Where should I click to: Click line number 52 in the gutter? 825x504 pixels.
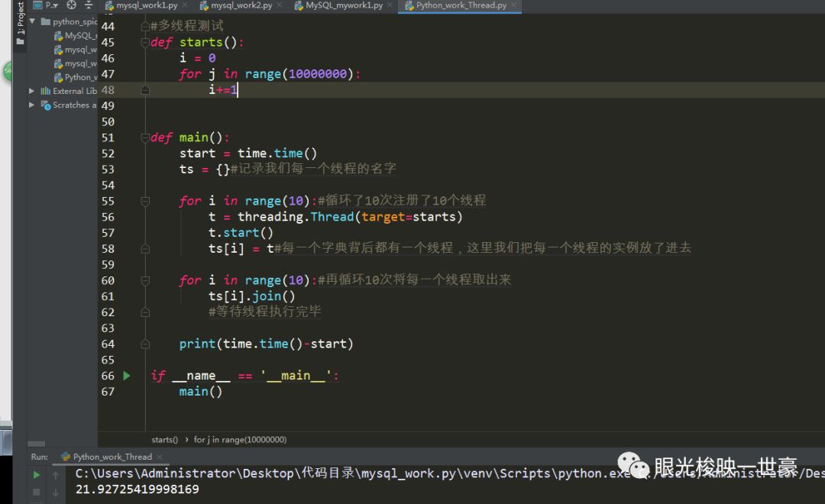pyautogui.click(x=108, y=153)
